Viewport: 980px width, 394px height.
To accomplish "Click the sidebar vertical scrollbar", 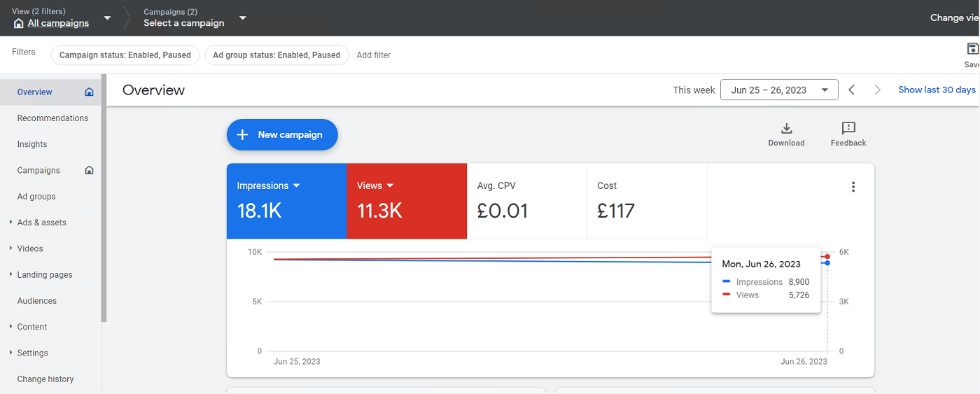I will pyautogui.click(x=104, y=198).
